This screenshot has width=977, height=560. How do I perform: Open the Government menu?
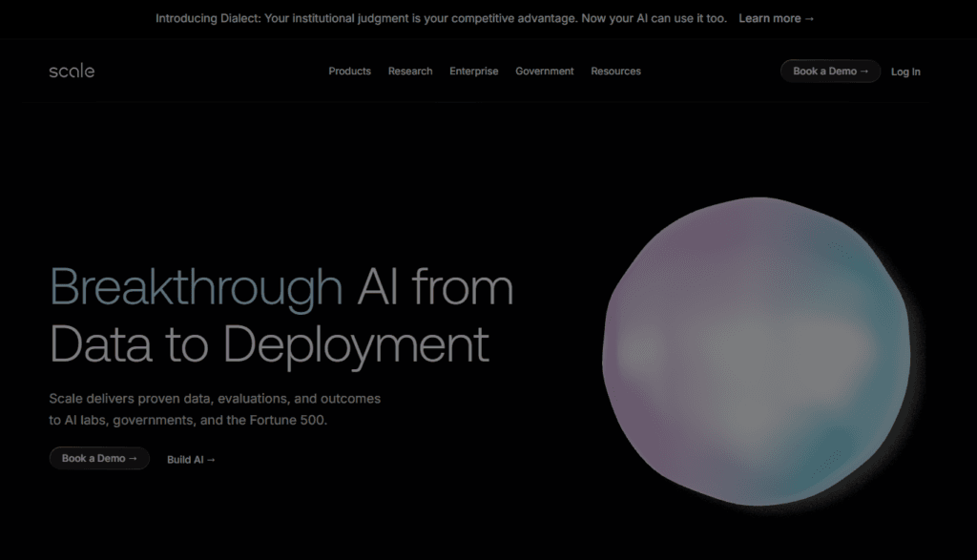tap(545, 71)
